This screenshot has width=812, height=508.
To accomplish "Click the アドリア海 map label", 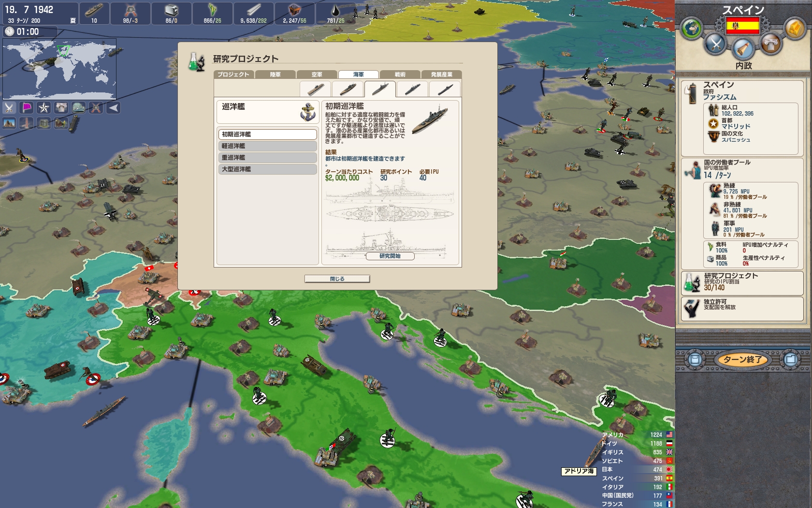I will (x=579, y=471).
